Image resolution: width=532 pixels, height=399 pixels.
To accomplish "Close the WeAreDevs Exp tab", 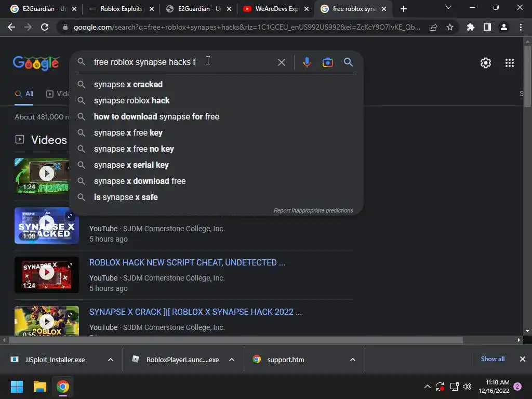I will (x=307, y=9).
